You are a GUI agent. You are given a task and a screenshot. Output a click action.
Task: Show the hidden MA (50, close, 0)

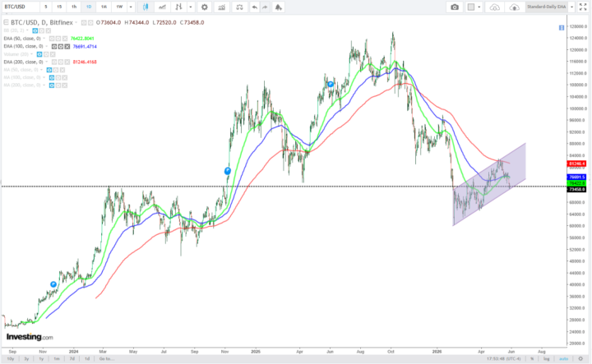pos(49,70)
